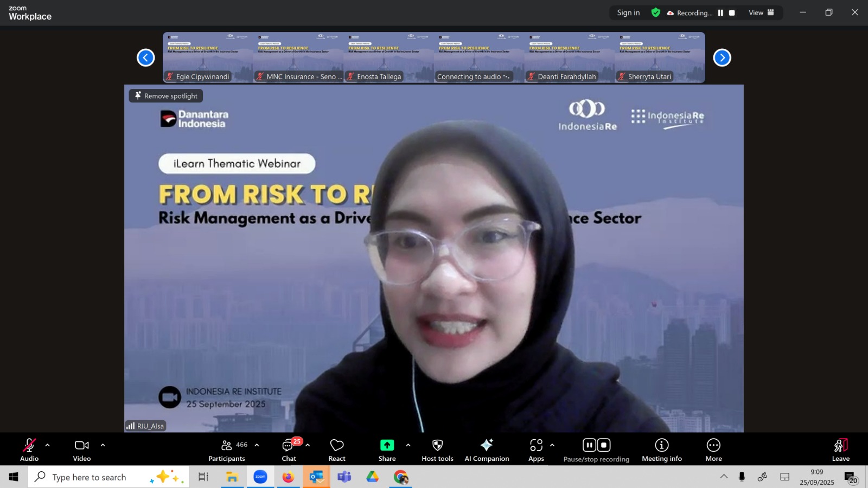The height and width of the screenshot is (488, 868).
Task: Open Host tools shield icon
Action: tap(437, 445)
